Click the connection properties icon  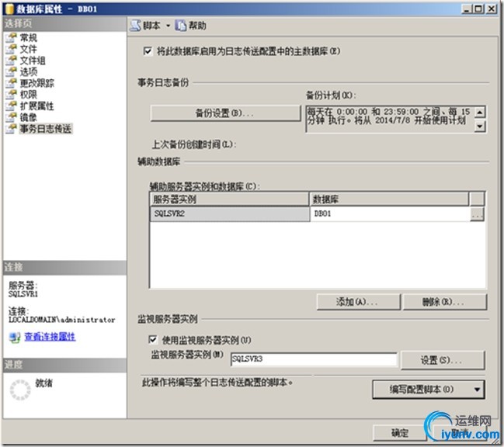tap(15, 337)
